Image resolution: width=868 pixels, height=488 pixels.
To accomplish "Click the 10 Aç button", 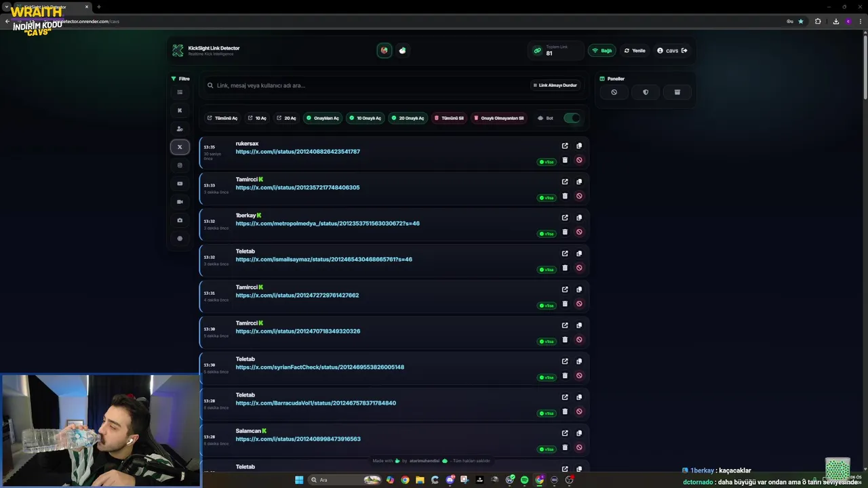I will coord(257,118).
